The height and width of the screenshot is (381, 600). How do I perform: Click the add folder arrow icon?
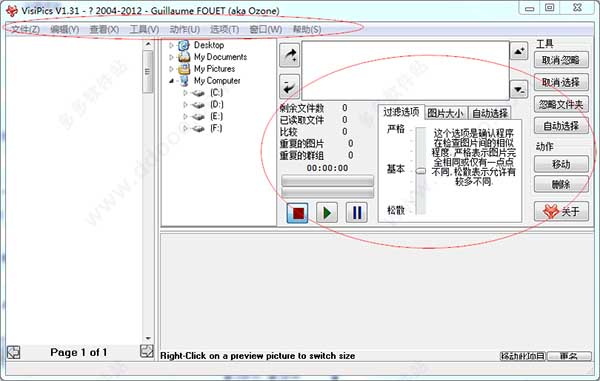[289, 56]
